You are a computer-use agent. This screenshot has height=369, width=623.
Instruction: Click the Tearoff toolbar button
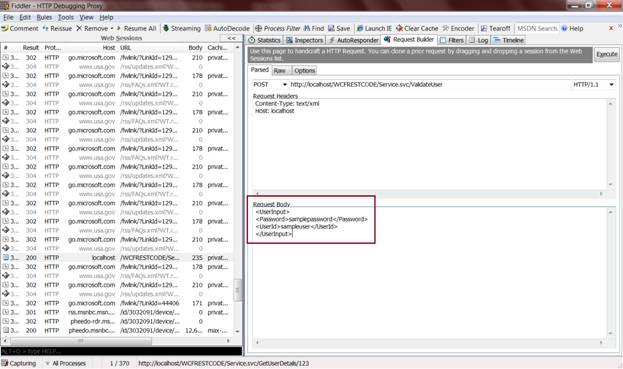coord(495,29)
